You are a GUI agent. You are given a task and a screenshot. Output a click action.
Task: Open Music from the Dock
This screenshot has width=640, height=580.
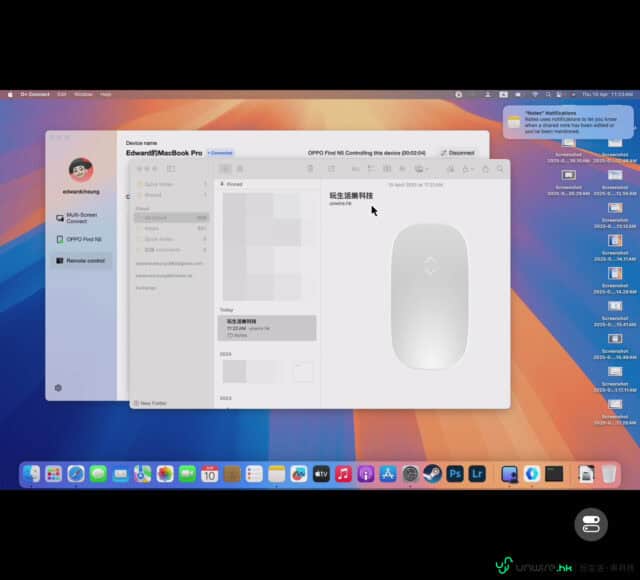(344, 474)
